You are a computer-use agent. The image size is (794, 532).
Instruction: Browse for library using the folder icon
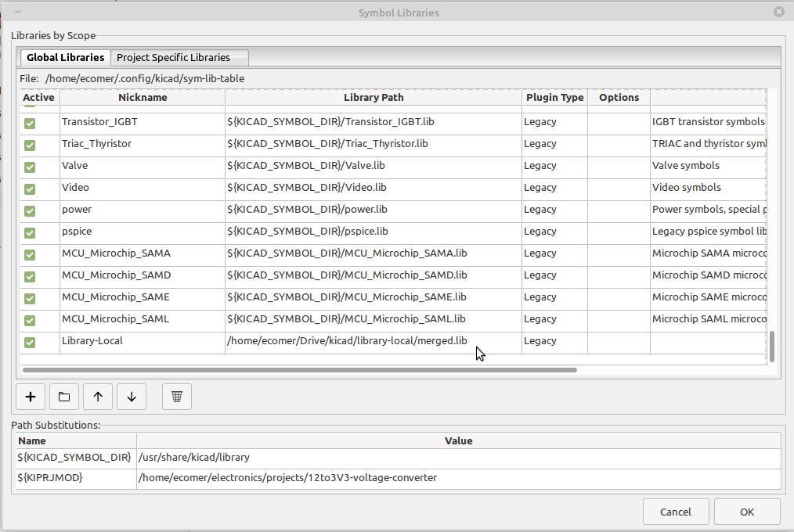click(63, 397)
